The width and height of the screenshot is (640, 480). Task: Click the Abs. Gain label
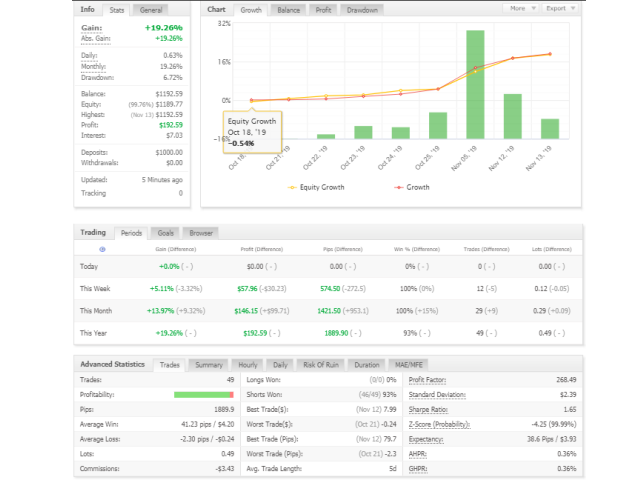[x=99, y=38]
